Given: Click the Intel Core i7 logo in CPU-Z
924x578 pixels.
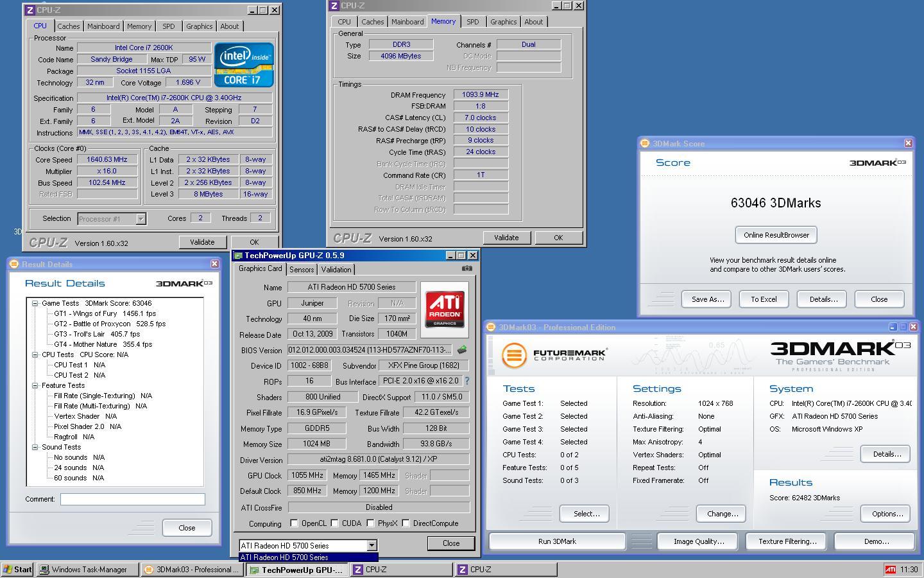Looking at the screenshot, I should tap(244, 65).
